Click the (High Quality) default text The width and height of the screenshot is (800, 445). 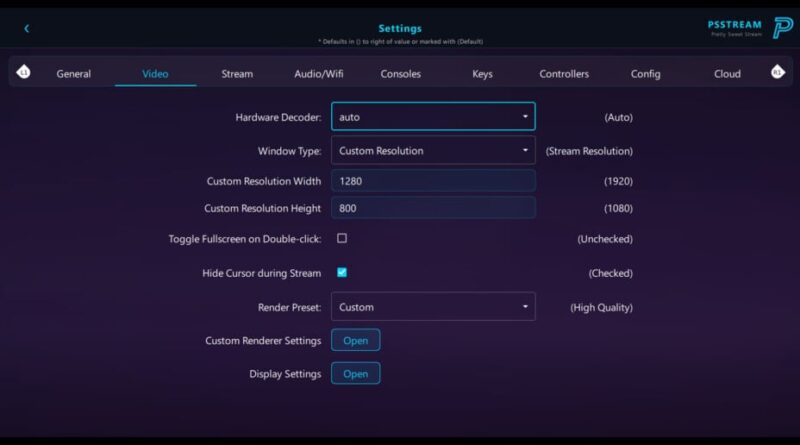[602, 307]
